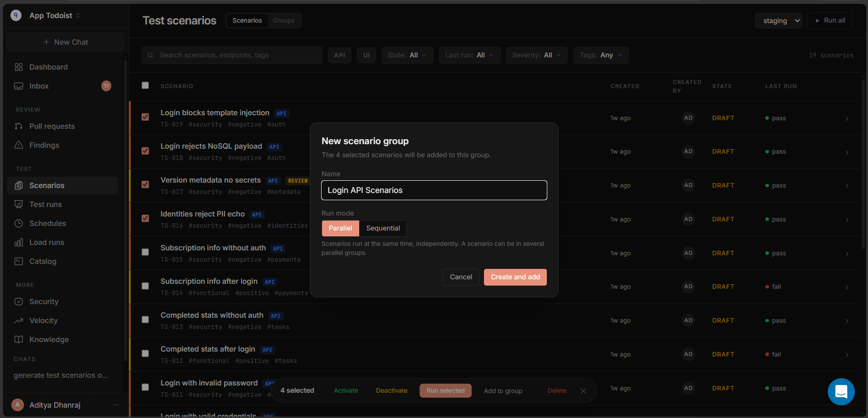Open row arrow for Completed stats after login
Image resolution: width=868 pixels, height=418 pixels.
pos(847,355)
